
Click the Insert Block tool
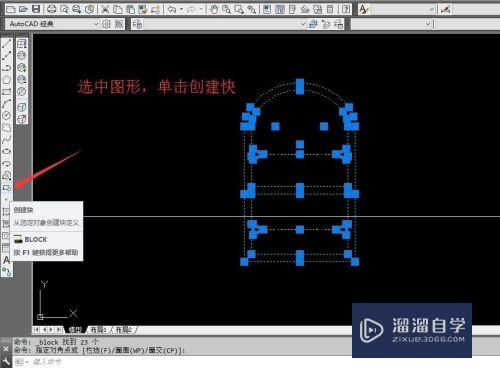pos(7,176)
